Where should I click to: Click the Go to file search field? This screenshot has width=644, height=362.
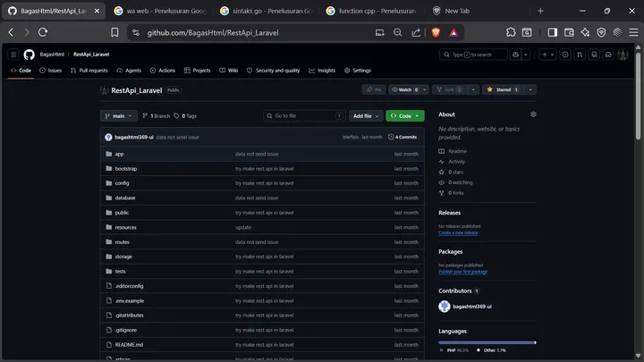pos(304,116)
